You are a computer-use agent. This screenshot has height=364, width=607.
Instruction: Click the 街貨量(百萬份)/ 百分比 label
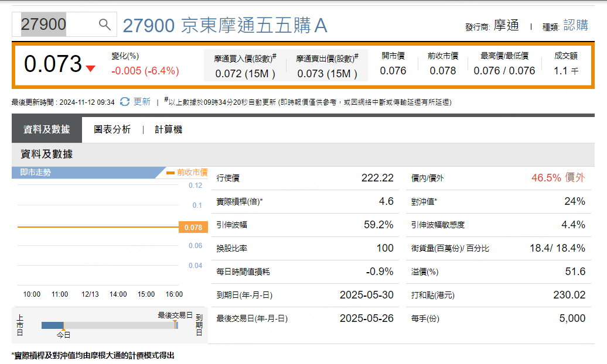(450, 248)
